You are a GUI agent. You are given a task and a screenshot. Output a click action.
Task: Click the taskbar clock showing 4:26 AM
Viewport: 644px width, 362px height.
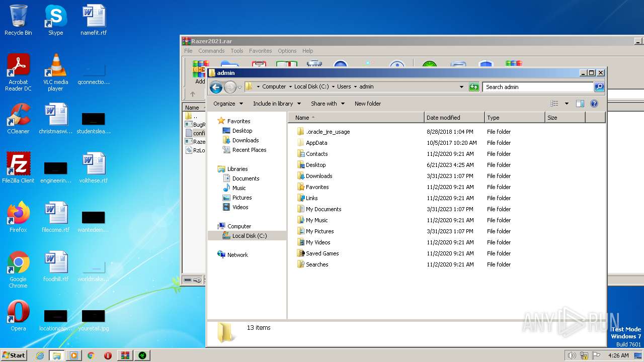618,355
